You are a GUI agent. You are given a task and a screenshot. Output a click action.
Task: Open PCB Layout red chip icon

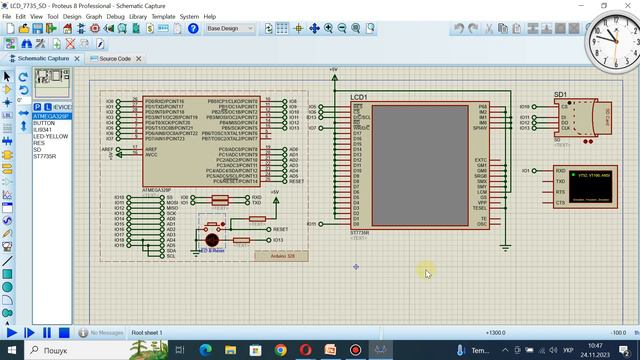coord(95,29)
